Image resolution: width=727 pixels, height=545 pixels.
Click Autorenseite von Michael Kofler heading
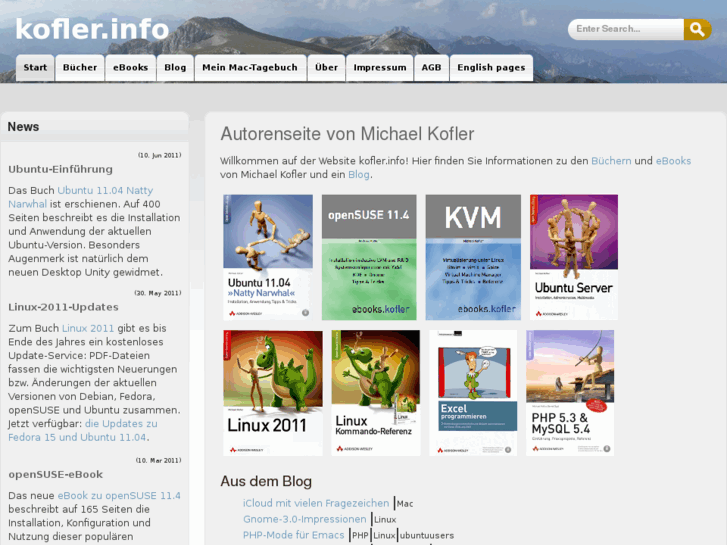click(x=347, y=134)
